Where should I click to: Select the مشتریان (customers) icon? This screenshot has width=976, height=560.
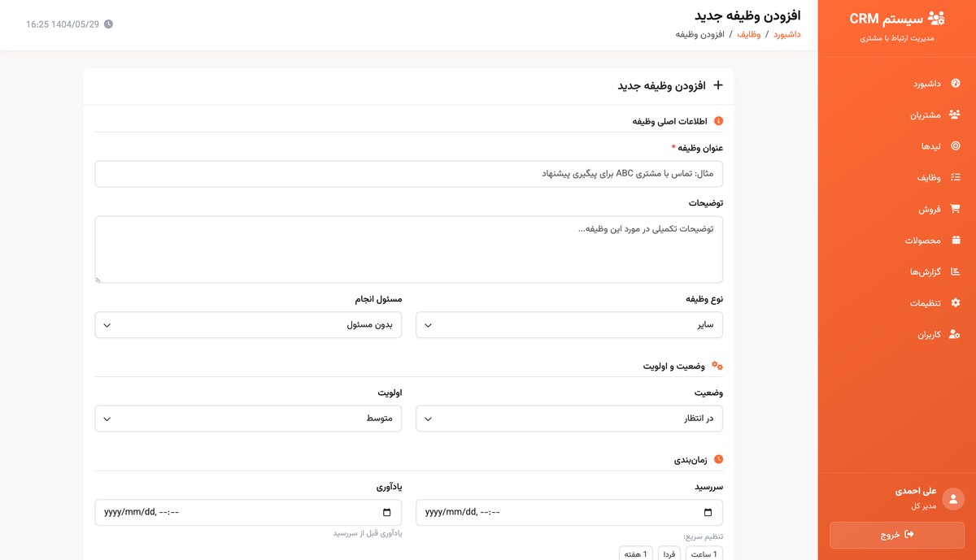[956, 115]
